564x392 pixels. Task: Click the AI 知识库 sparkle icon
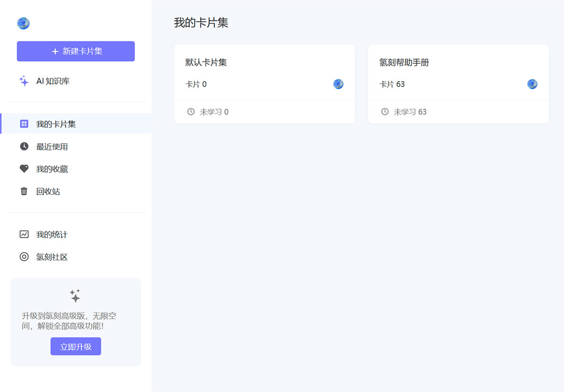(x=23, y=81)
